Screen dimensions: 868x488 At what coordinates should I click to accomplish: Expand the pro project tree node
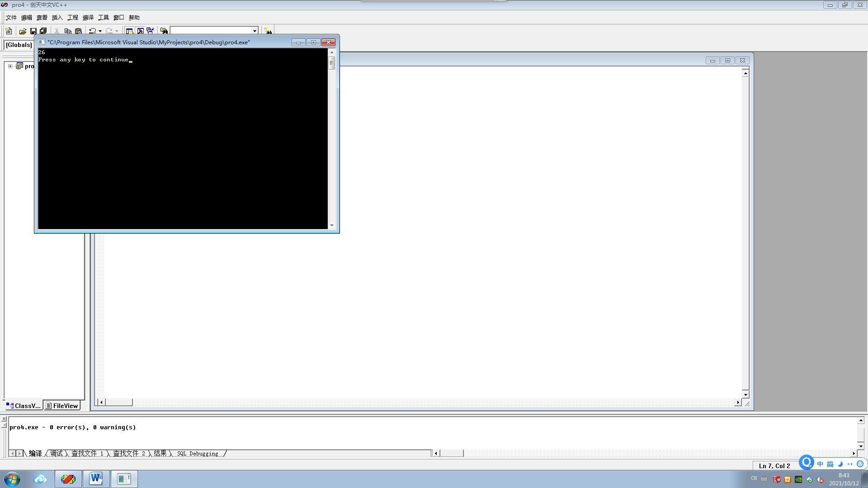[x=10, y=66]
